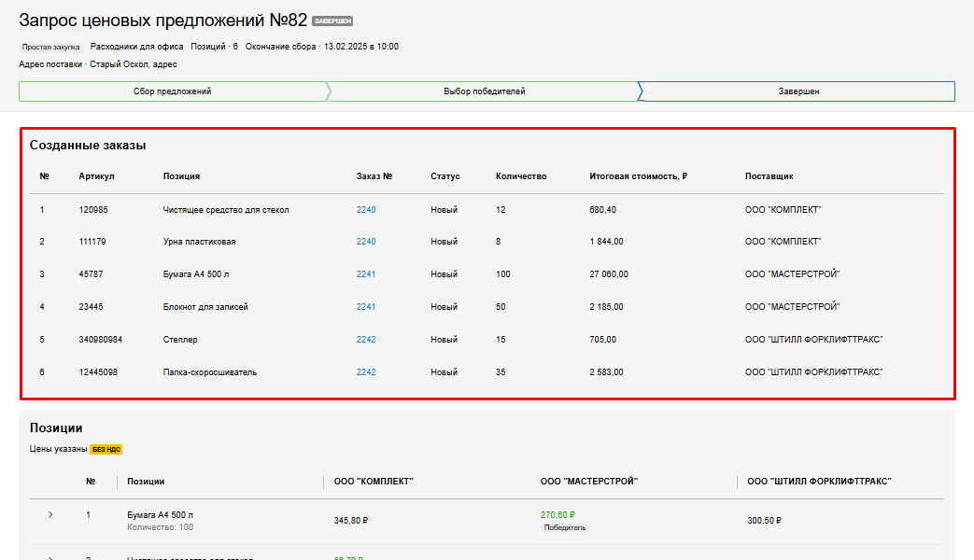The height and width of the screenshot is (560, 974).
Task: Click the Поставщик column header
Action: click(769, 176)
